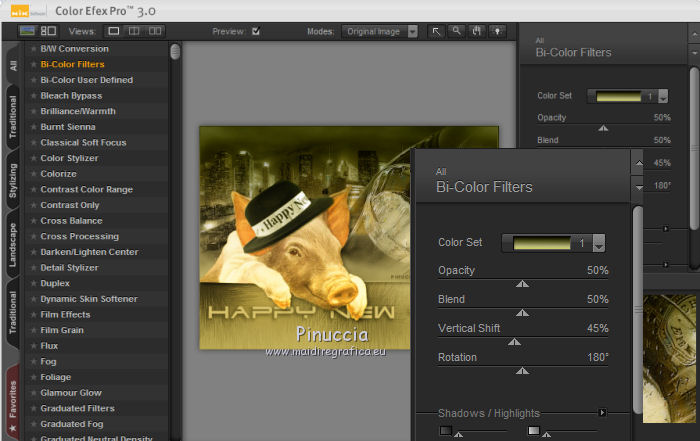Click Rotation slider handle in enlarged panel

click(522, 371)
